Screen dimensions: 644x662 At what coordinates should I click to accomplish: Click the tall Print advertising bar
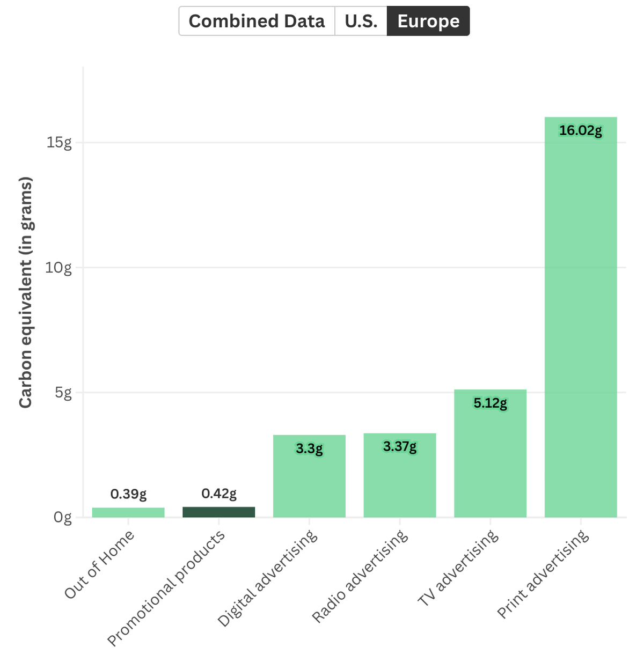tap(581, 317)
